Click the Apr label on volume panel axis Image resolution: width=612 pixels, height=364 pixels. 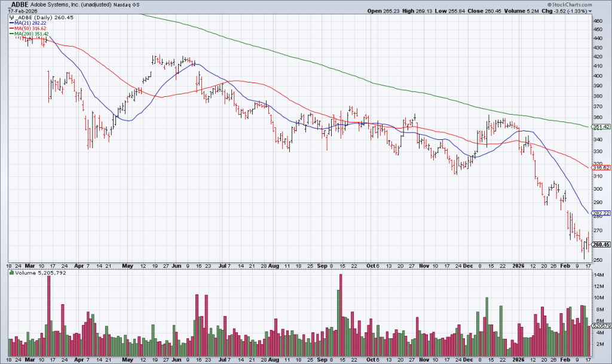click(79, 360)
